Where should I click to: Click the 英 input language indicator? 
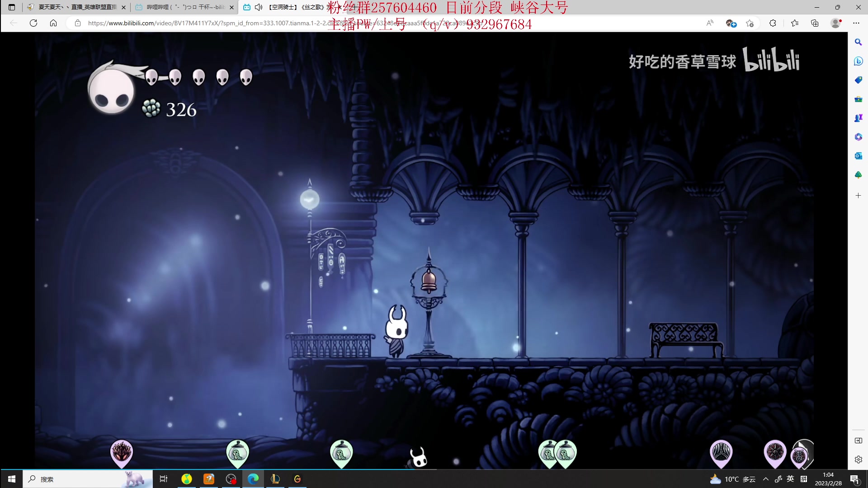coord(790,479)
